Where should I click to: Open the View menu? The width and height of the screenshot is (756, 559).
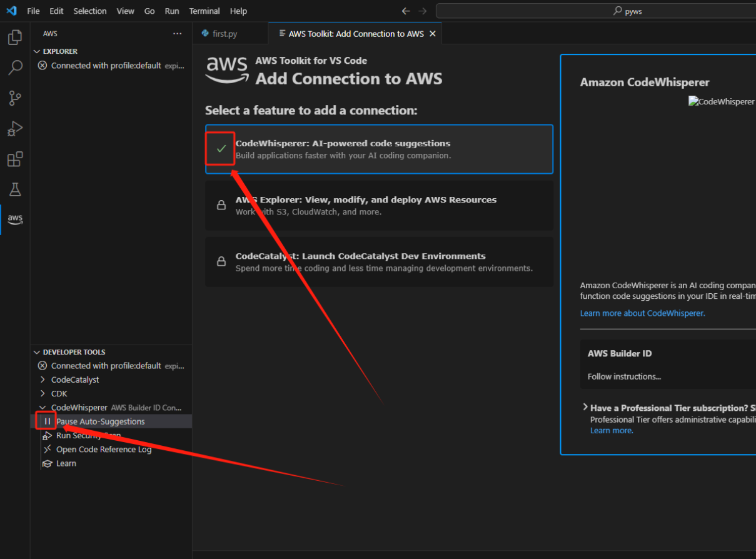pyautogui.click(x=125, y=11)
